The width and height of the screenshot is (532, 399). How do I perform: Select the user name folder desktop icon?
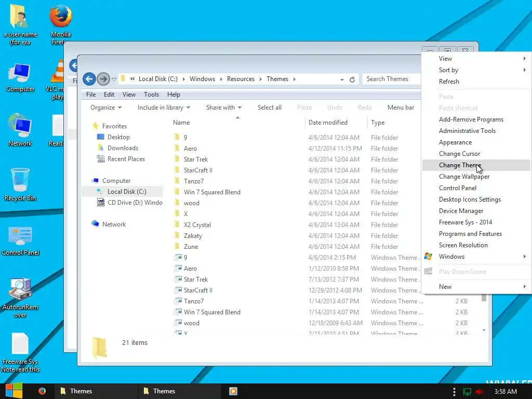pos(20,24)
